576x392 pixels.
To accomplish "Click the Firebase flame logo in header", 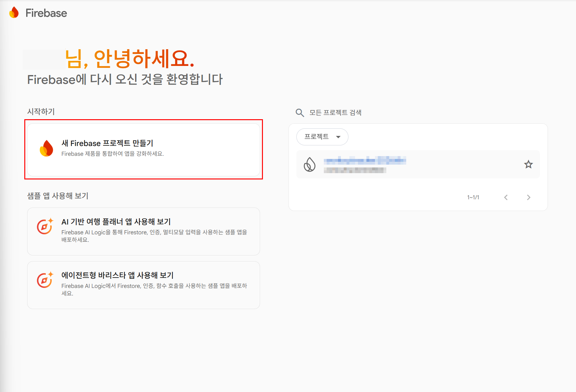I will click(x=14, y=13).
